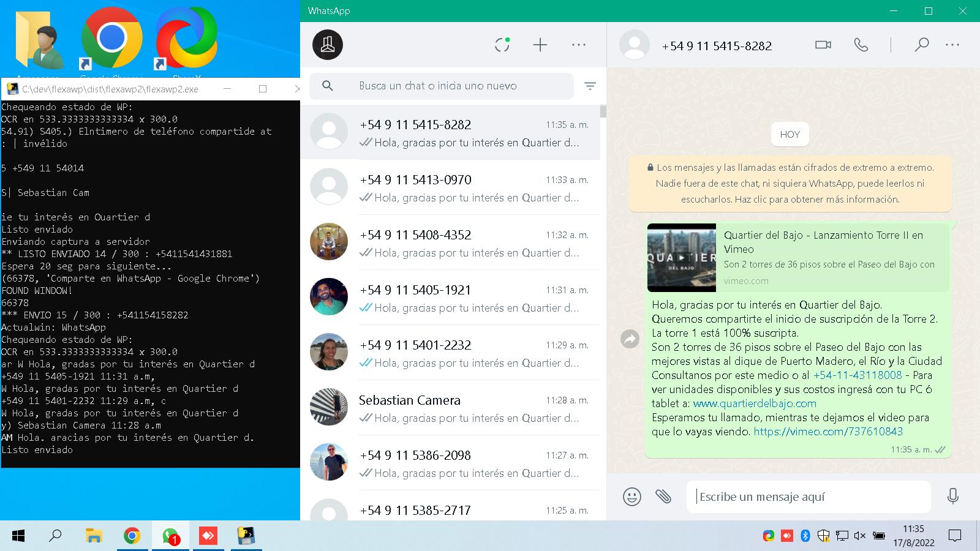Click magnifier icon in chat search box
Viewport: 980px width, 551px height.
(x=328, y=86)
